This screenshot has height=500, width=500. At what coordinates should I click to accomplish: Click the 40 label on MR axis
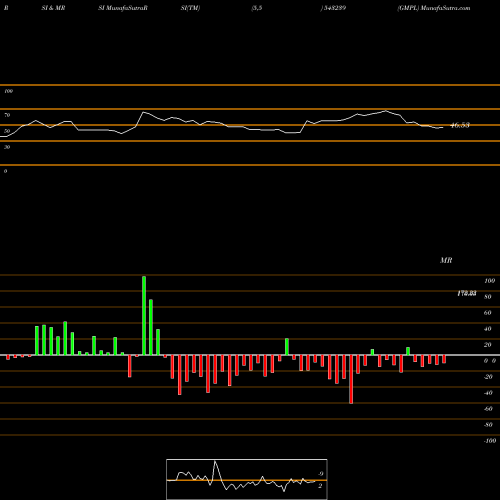click(x=488, y=329)
